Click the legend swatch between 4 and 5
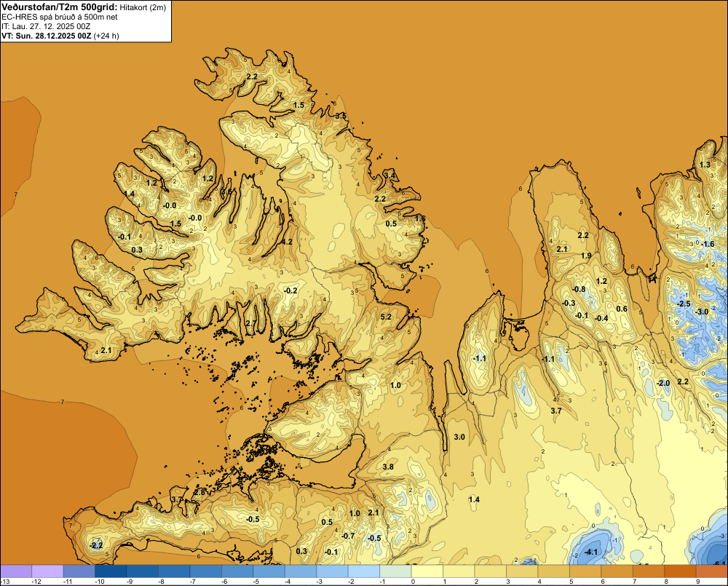The width and height of the screenshot is (728, 586). tap(554, 571)
